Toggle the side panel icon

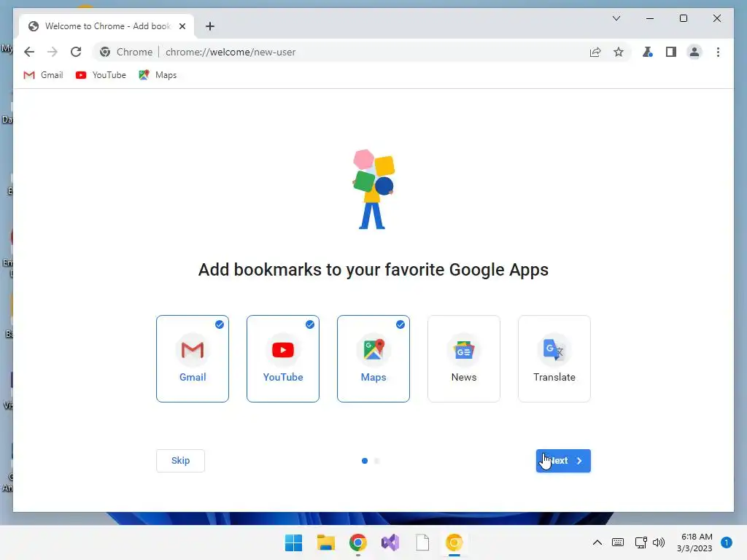671,52
